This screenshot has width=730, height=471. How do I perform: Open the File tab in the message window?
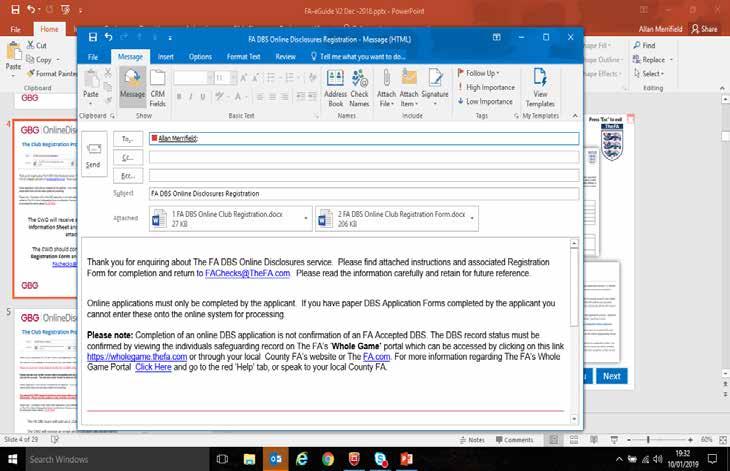click(93, 57)
